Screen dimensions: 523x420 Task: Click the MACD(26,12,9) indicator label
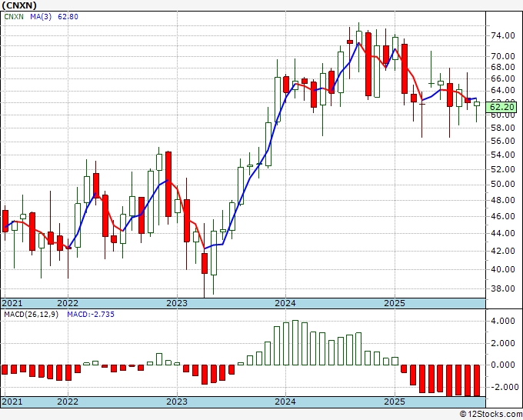coord(32,315)
